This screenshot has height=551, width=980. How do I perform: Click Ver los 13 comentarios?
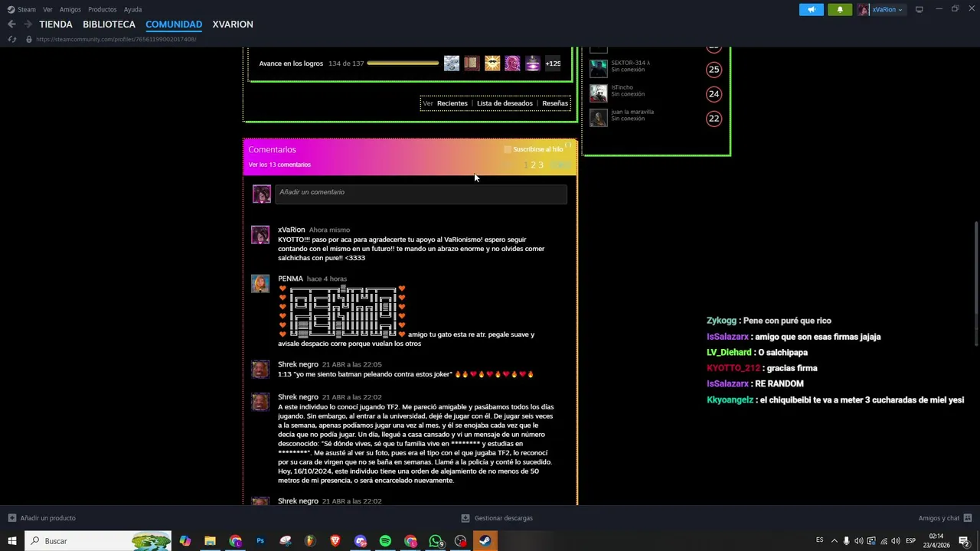pos(279,165)
